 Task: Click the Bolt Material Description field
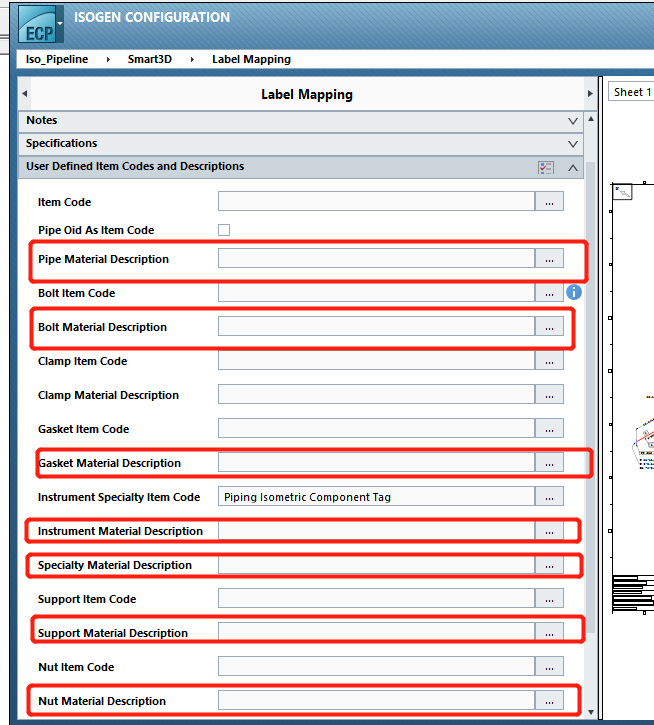pos(376,326)
